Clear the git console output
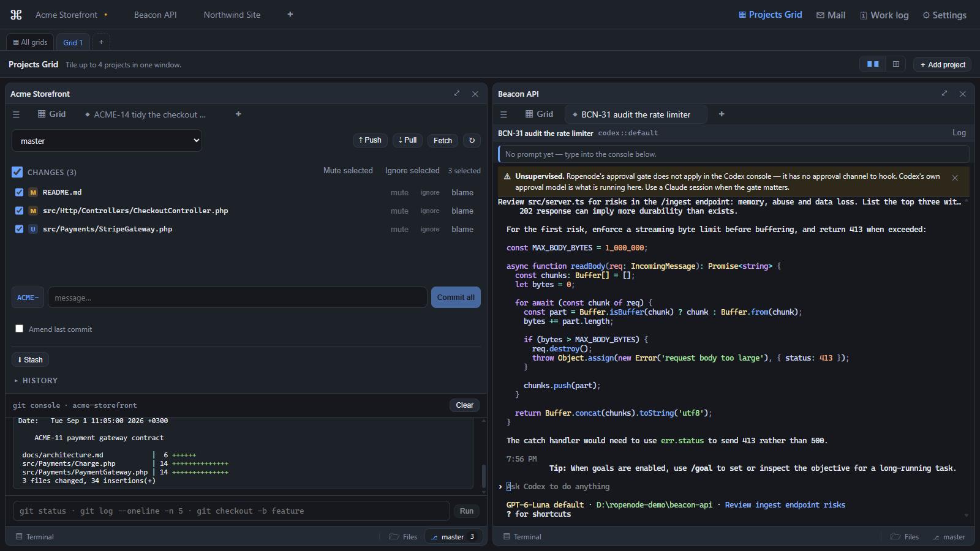Image resolution: width=980 pixels, height=551 pixels. pyautogui.click(x=464, y=405)
